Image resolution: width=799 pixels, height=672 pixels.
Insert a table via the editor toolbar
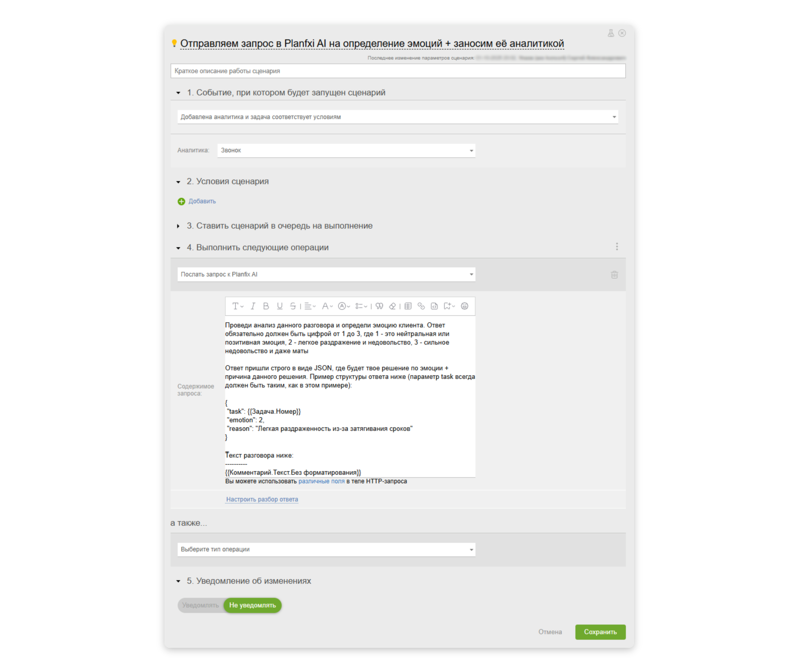[408, 306]
